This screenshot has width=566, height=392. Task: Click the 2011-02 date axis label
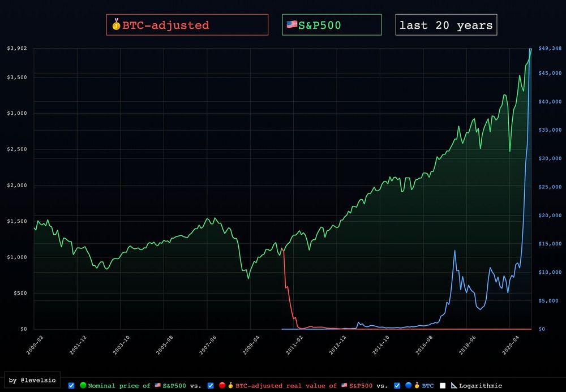pyautogui.click(x=294, y=344)
